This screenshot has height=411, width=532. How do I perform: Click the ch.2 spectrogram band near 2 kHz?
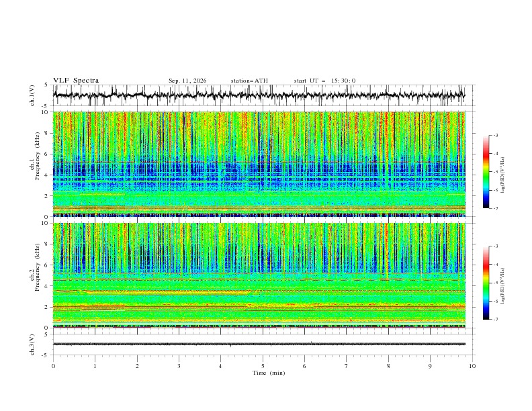(x=259, y=307)
